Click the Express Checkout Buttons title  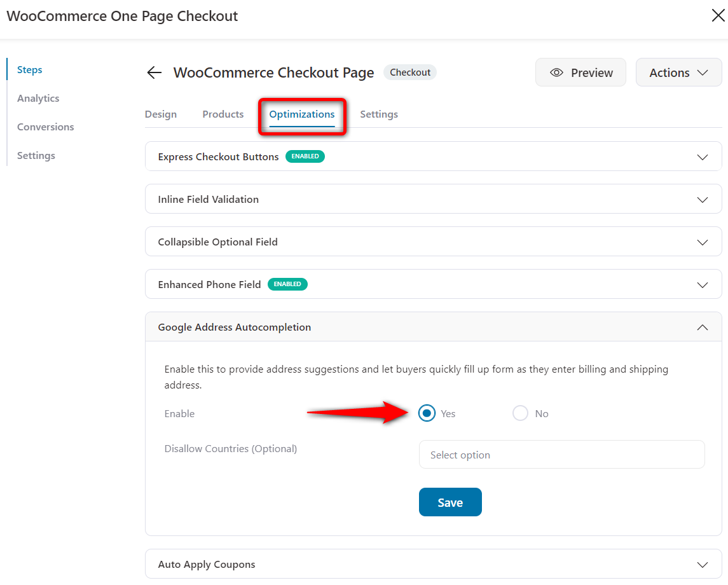[218, 157]
